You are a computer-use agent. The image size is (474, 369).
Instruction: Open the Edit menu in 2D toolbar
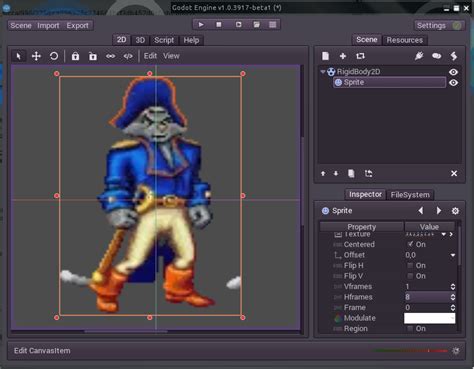(x=150, y=56)
